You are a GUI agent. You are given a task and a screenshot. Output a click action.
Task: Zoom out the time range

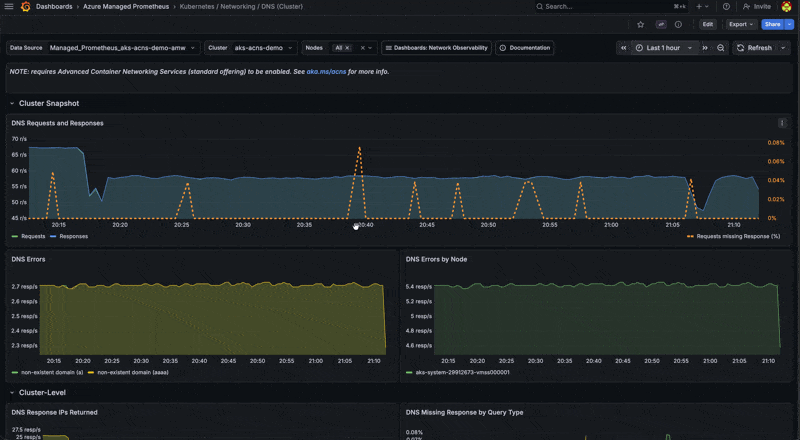click(x=720, y=48)
